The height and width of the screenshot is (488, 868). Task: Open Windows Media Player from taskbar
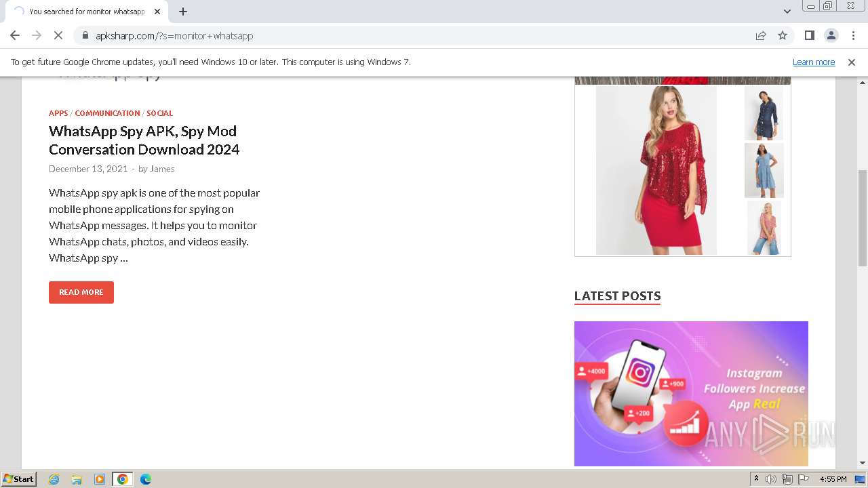100,479
